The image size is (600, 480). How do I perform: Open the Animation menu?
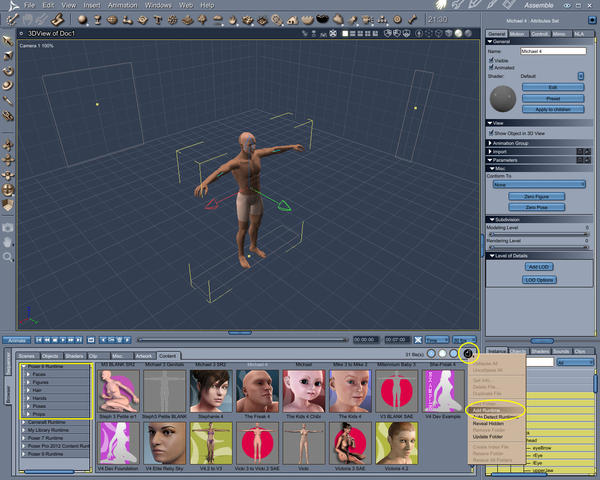point(122,5)
